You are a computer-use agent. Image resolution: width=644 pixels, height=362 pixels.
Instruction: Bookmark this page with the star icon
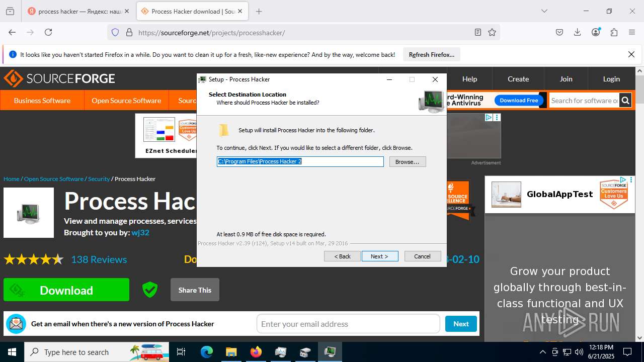[x=492, y=32]
